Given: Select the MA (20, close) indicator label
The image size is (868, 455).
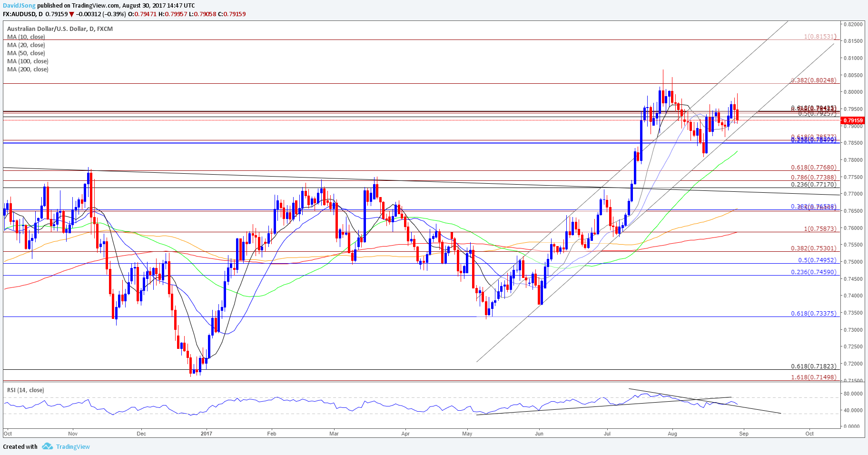Looking at the screenshot, I should click(26, 45).
